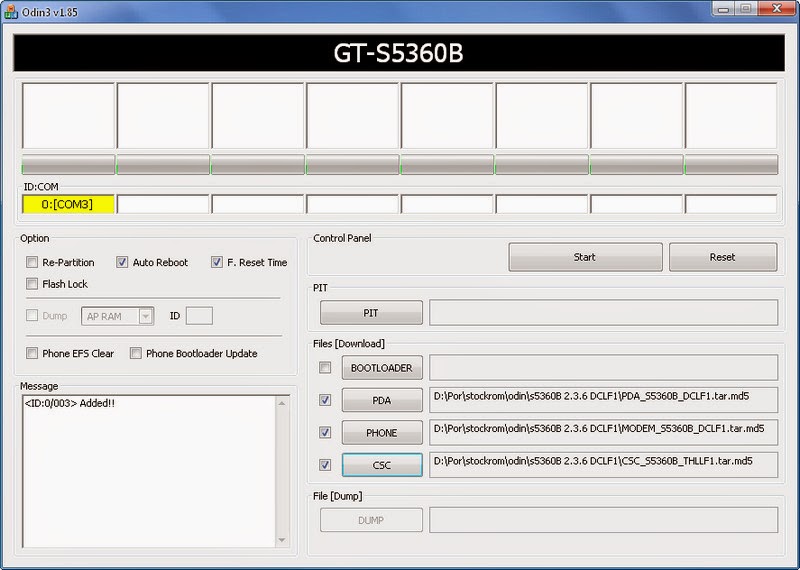
Task: Tick the BOOTLOADER file checkbox
Action: coord(325,367)
